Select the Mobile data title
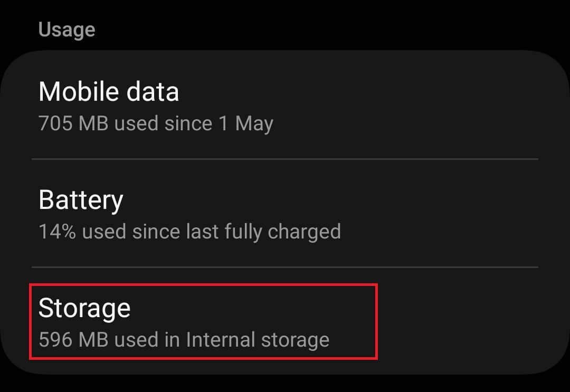This screenshot has height=392, width=570. (109, 92)
